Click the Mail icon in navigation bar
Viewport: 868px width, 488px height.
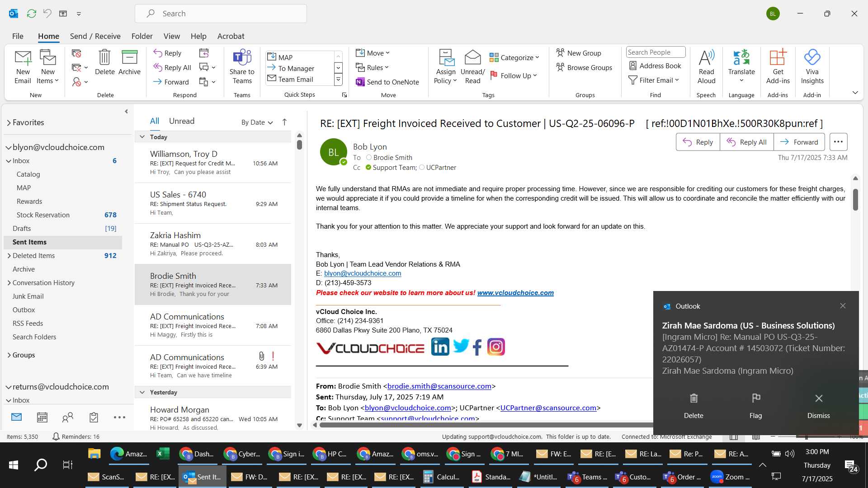[16, 417]
